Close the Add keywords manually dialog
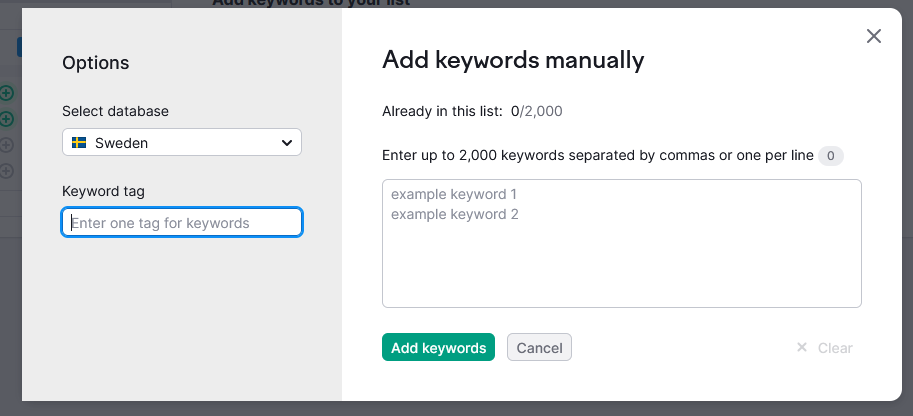The image size is (913, 416). [x=873, y=37]
